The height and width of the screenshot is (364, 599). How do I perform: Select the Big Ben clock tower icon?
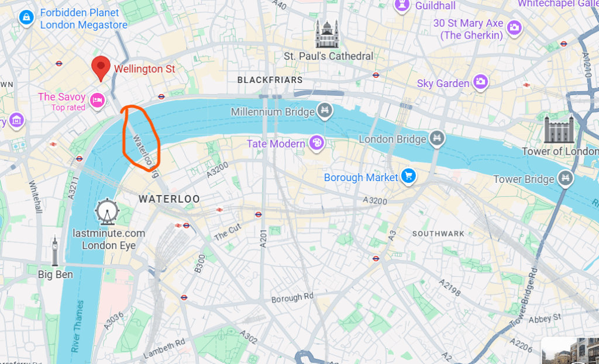[55, 251]
